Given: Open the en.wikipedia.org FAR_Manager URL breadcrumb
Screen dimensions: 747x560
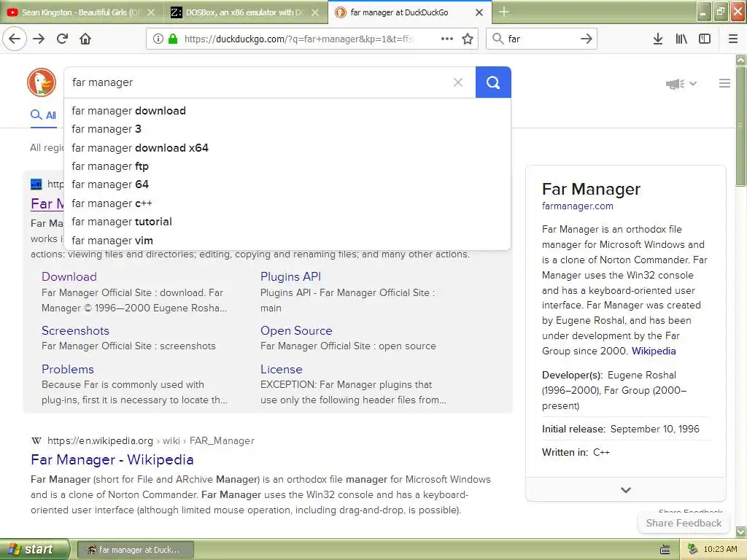Looking at the screenshot, I should [x=150, y=441].
